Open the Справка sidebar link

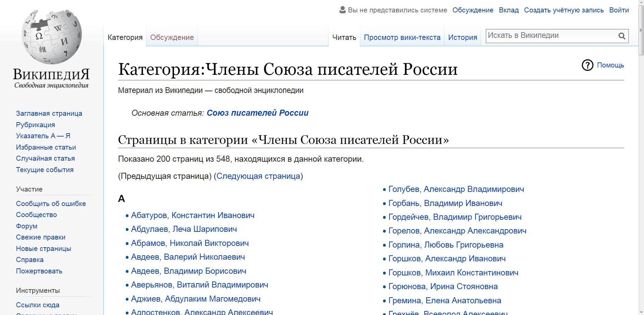30,260
